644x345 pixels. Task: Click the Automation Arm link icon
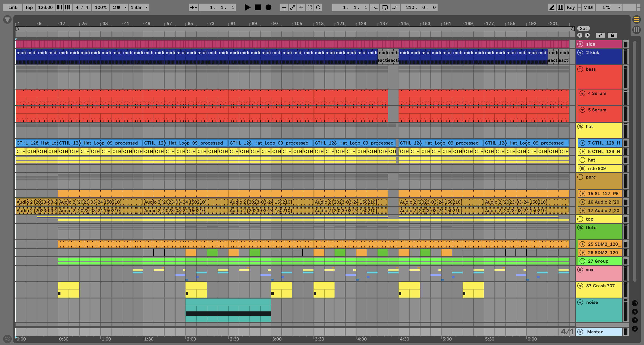pos(292,7)
